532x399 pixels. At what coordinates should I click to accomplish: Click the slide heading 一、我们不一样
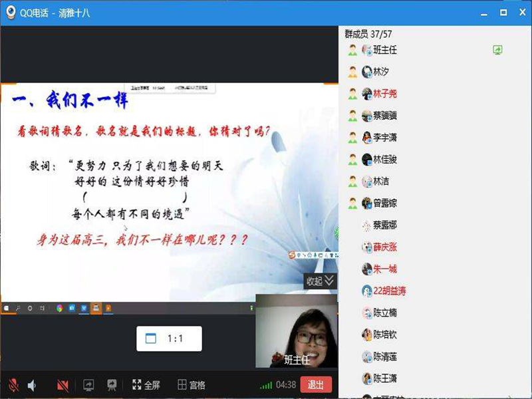[70, 100]
